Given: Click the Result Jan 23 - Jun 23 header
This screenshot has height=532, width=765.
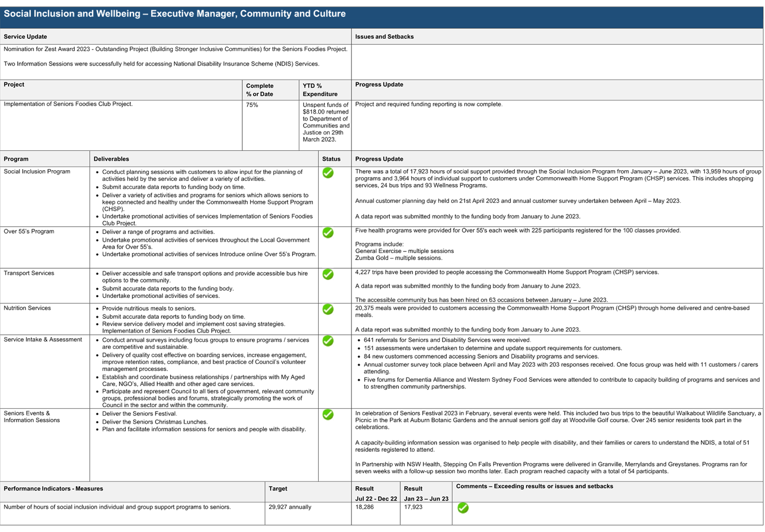Looking at the screenshot, I should [x=426, y=494].
